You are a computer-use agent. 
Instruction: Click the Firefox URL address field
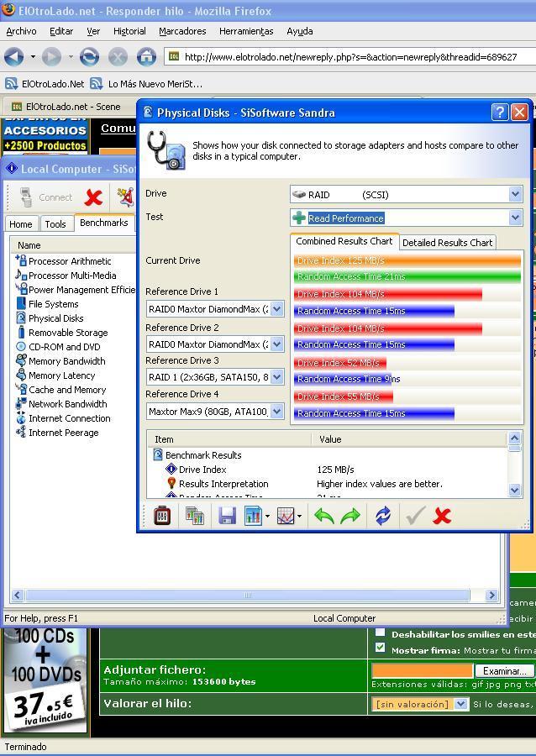point(350,57)
